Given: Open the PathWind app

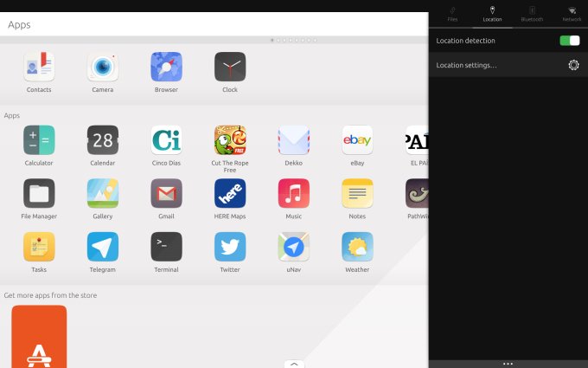Looking at the screenshot, I should click(417, 193).
